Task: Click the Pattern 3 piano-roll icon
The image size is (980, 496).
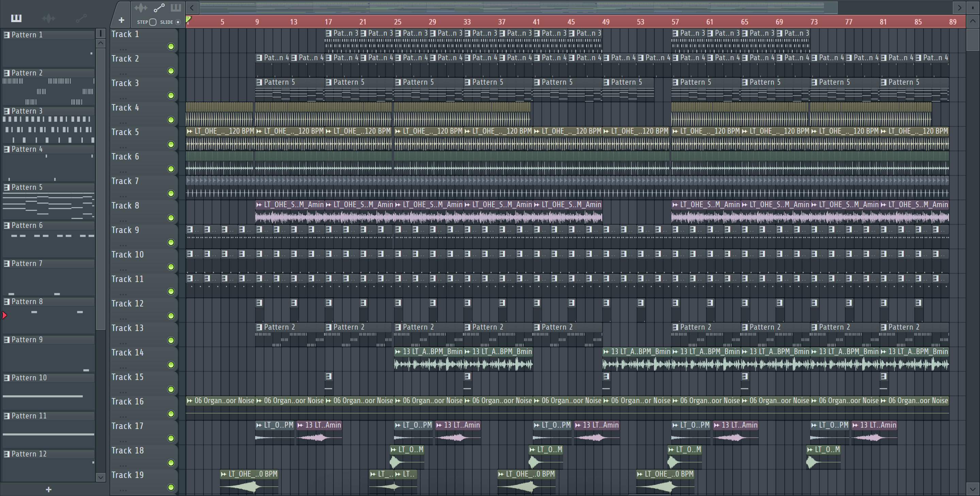Action: coord(6,111)
